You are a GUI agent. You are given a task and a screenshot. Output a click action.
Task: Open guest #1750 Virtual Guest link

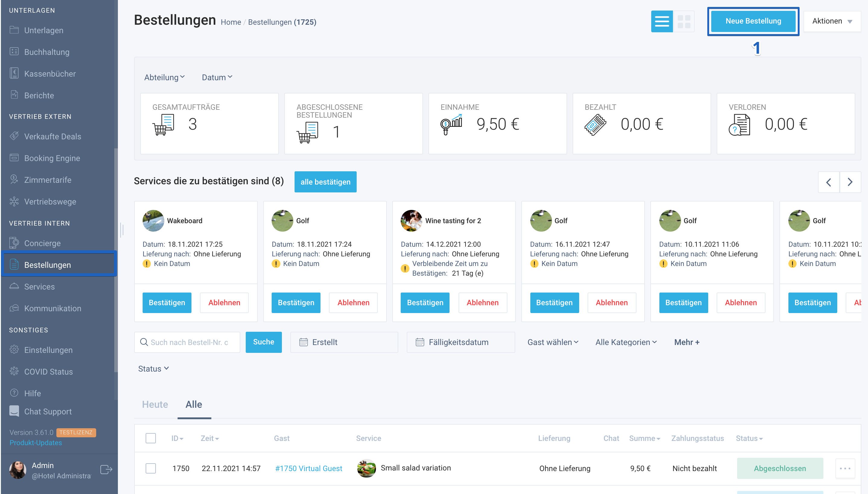pos(309,469)
